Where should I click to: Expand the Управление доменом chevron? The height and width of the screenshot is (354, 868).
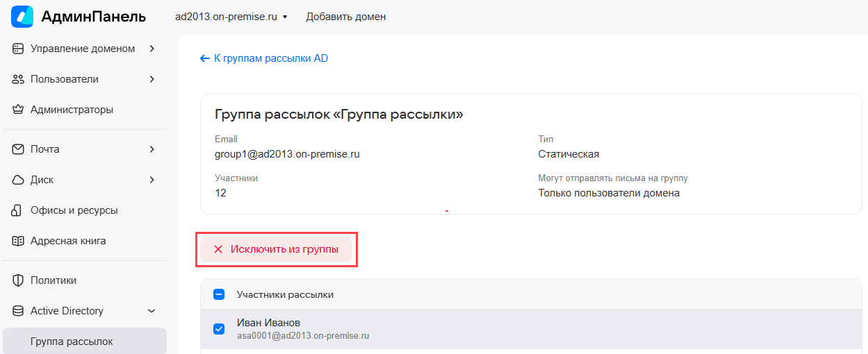click(x=152, y=49)
